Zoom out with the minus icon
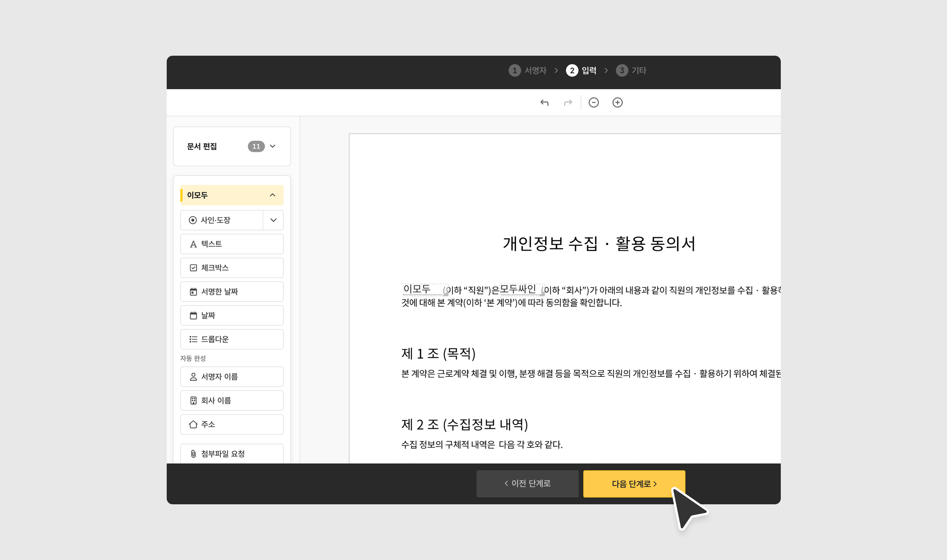 [593, 103]
